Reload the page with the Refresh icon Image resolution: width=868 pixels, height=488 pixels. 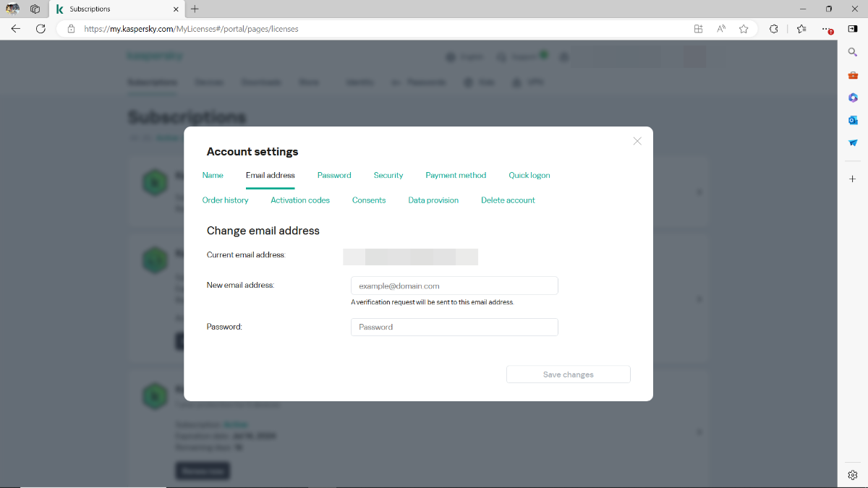pos(41,29)
